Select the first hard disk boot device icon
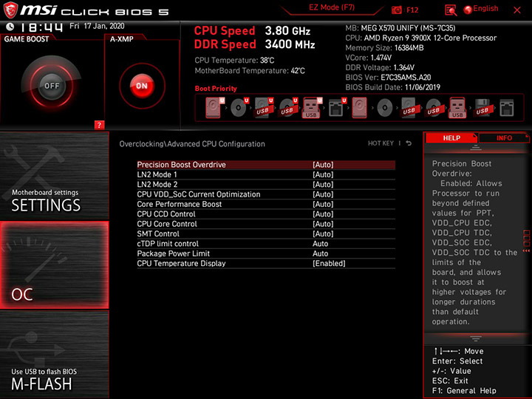The width and height of the screenshot is (532, 399). (215, 108)
